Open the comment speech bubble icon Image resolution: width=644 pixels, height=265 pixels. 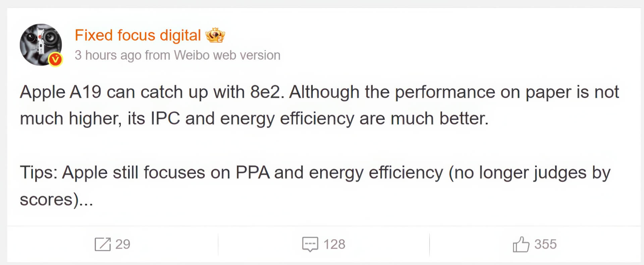pyautogui.click(x=310, y=244)
